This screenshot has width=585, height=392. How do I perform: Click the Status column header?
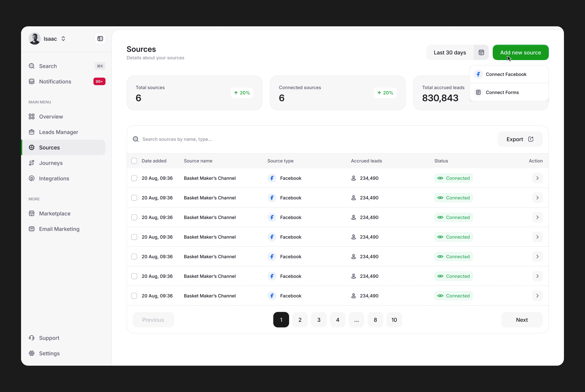[441, 161]
